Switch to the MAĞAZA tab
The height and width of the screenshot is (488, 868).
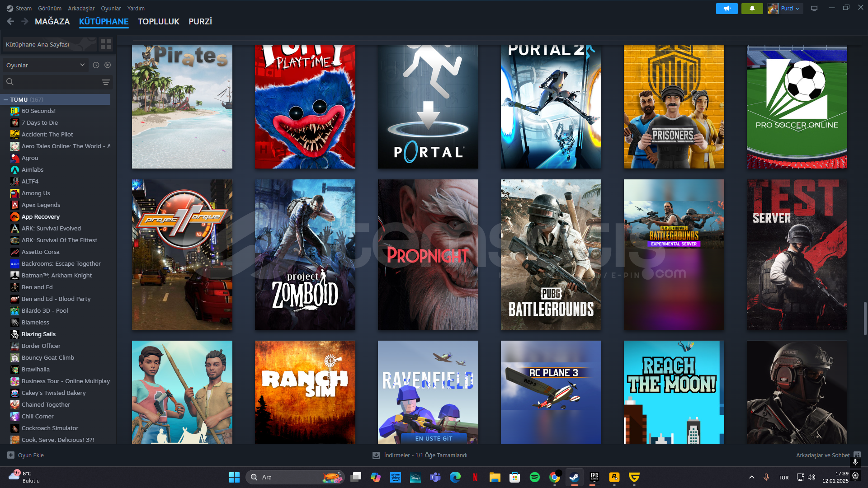(52, 21)
